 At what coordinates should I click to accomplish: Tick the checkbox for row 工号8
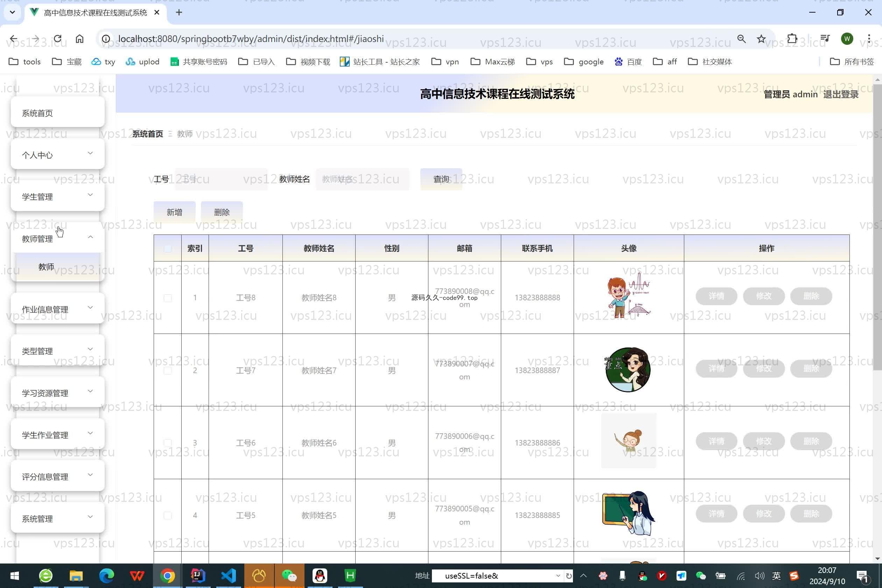click(168, 298)
